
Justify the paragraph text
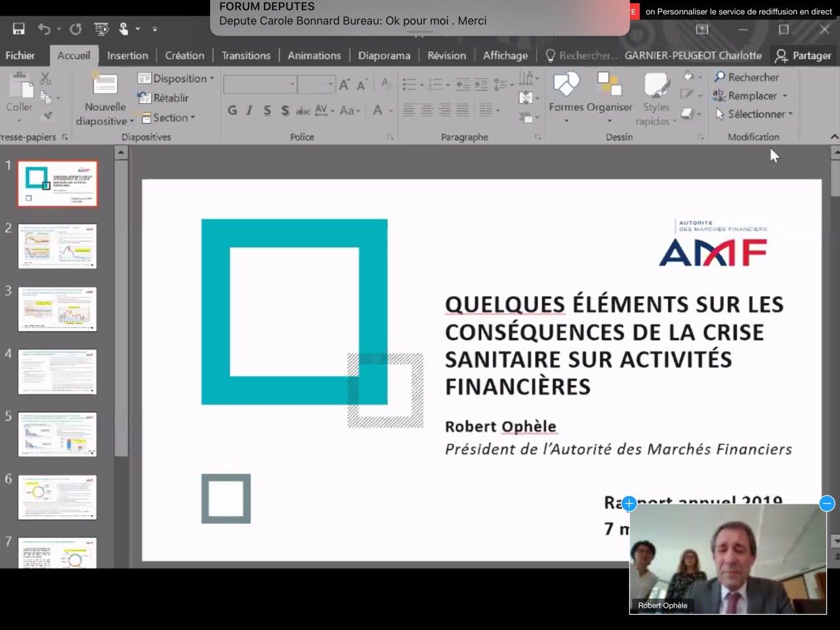point(463,110)
